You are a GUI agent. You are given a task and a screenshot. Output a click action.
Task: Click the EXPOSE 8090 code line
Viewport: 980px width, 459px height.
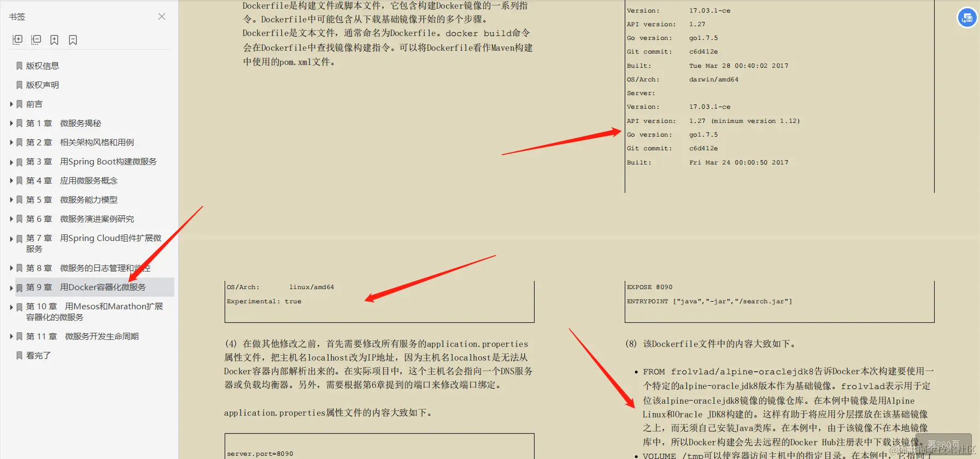[650, 287]
